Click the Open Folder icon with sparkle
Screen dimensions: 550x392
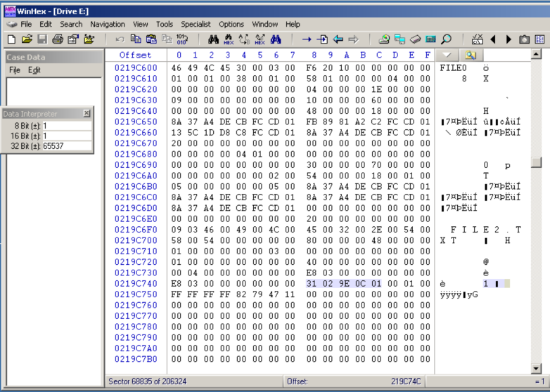click(89, 39)
